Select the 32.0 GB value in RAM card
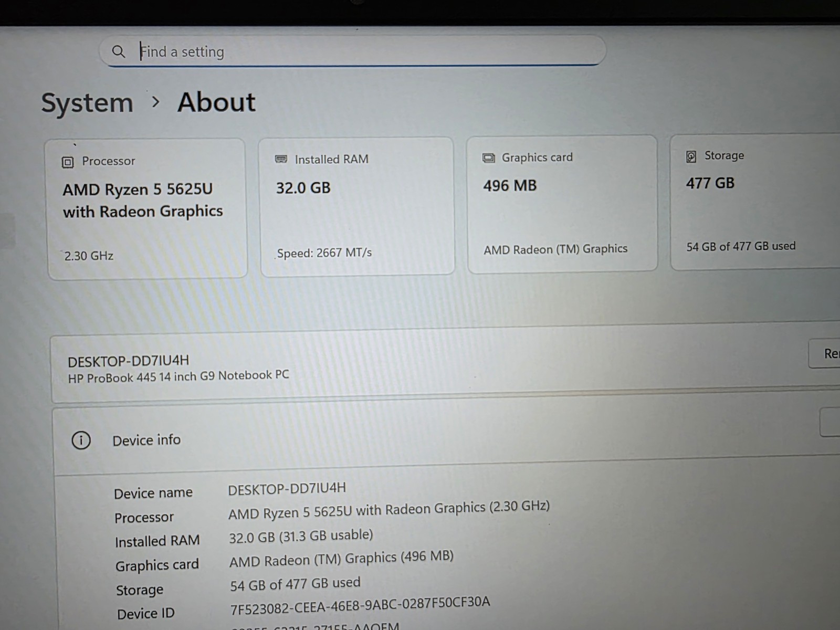Viewport: 840px width, 630px height. pos(303,188)
